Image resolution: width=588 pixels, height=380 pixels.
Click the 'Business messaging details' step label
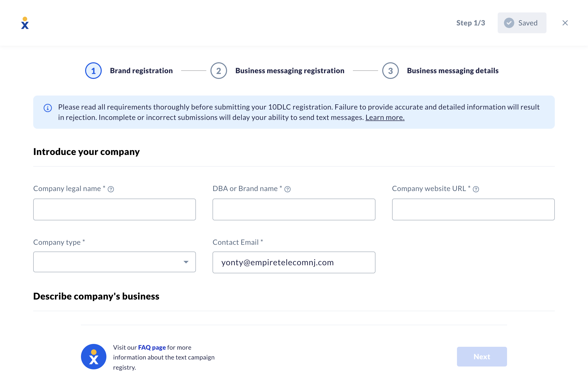click(453, 71)
